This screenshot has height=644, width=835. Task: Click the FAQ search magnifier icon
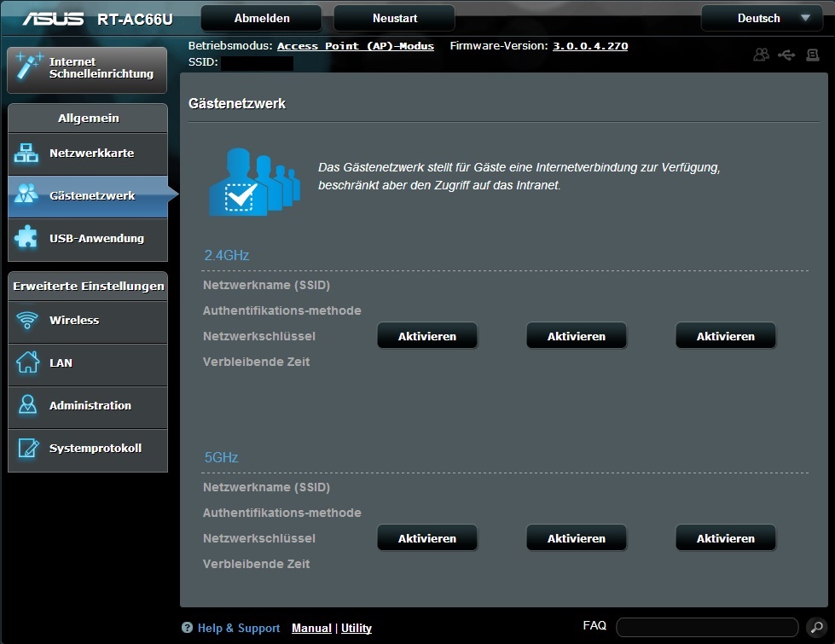[x=817, y=628]
